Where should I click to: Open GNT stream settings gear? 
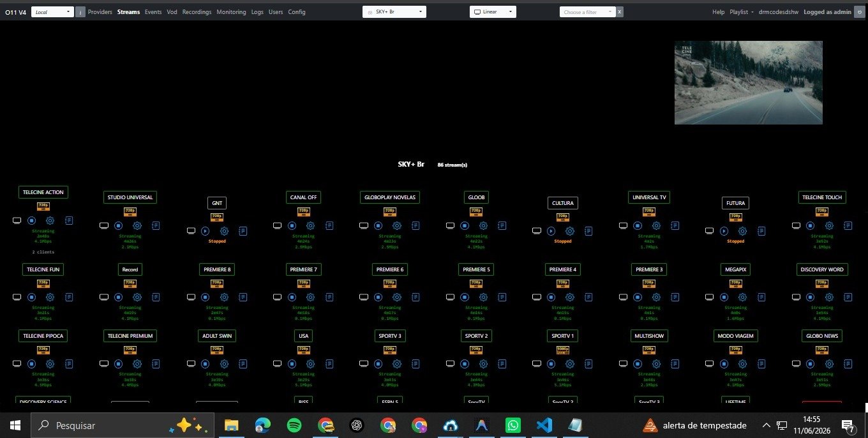tap(224, 231)
